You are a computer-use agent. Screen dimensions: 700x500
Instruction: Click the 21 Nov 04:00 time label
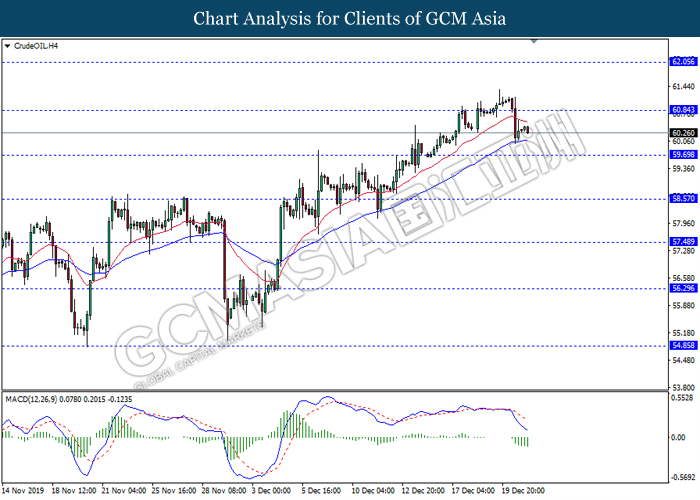pyautogui.click(x=124, y=491)
